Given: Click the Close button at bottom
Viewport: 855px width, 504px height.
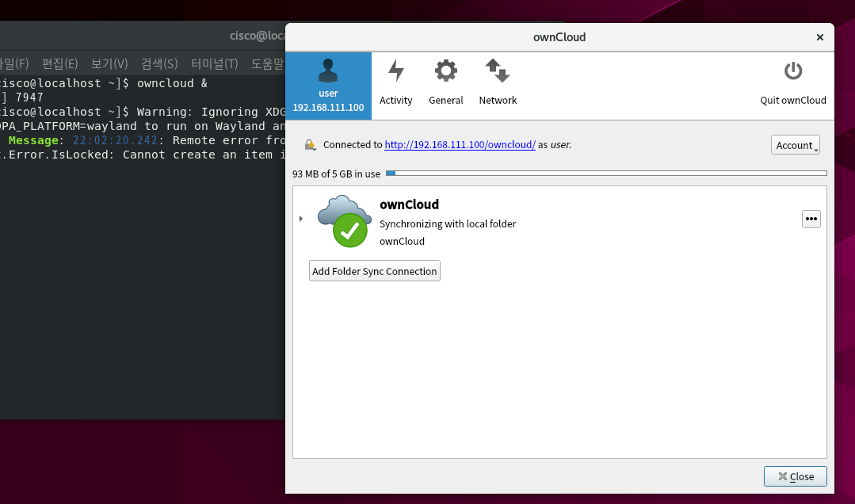Looking at the screenshot, I should (x=795, y=476).
